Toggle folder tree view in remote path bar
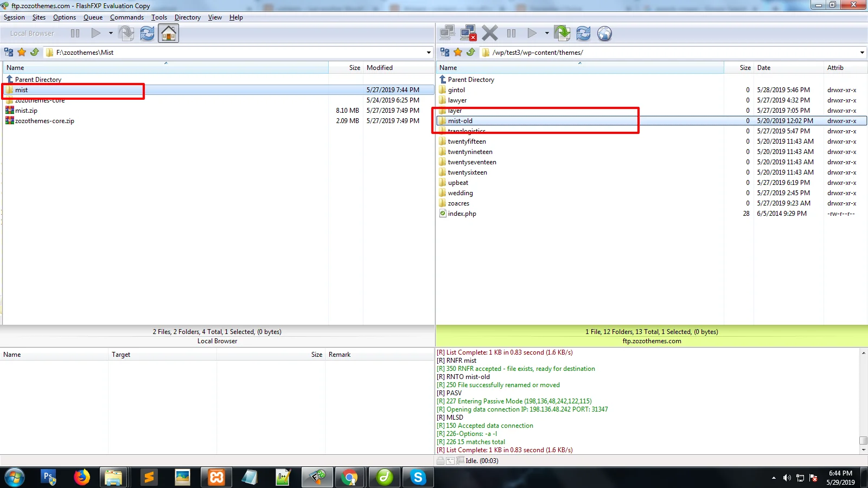868x488 pixels. click(445, 53)
